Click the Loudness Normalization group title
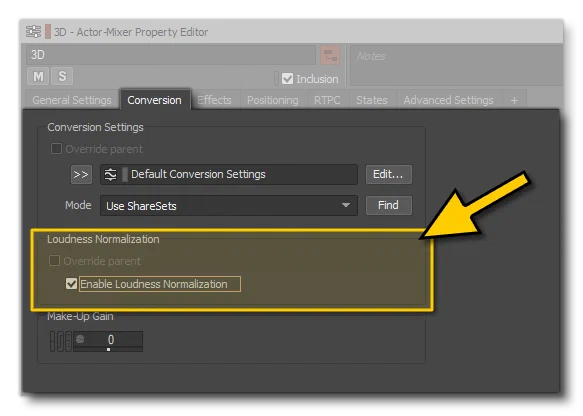 (x=103, y=239)
